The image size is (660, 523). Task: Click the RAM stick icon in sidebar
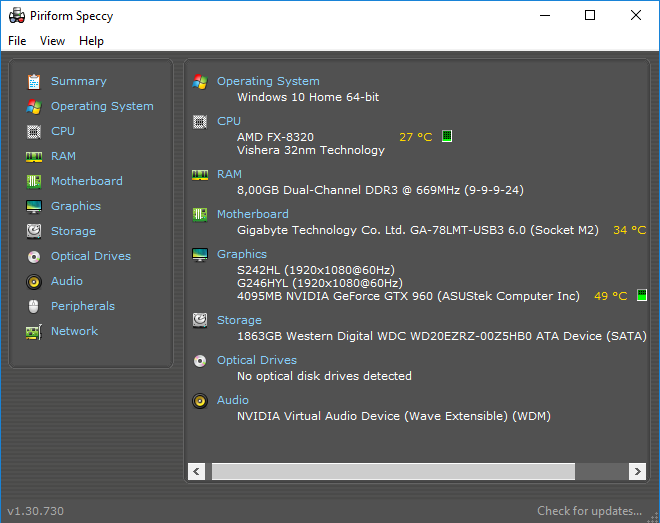point(34,157)
